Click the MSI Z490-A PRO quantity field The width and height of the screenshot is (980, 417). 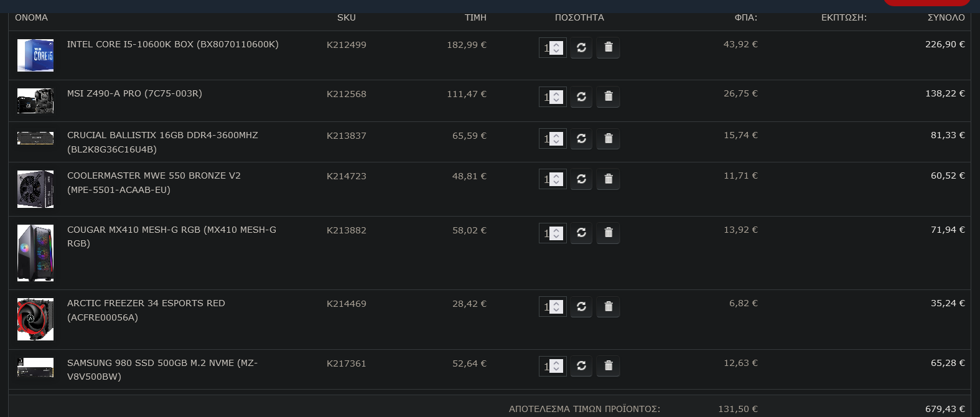tap(553, 96)
